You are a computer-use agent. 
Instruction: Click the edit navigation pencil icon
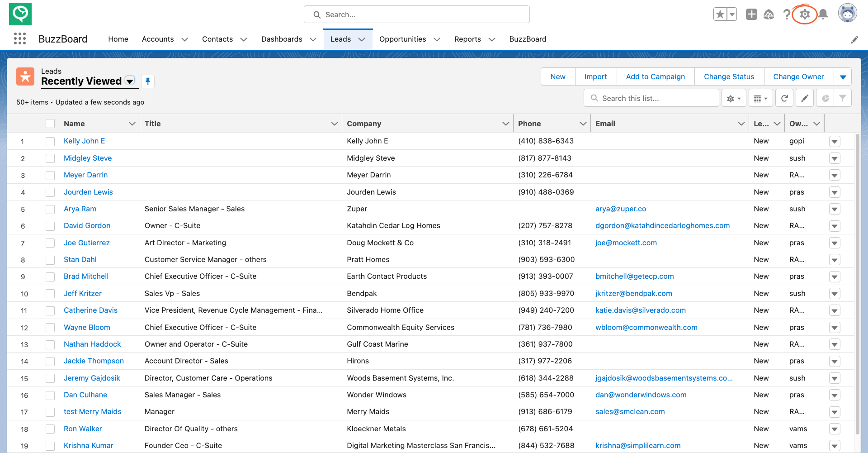pyautogui.click(x=854, y=40)
